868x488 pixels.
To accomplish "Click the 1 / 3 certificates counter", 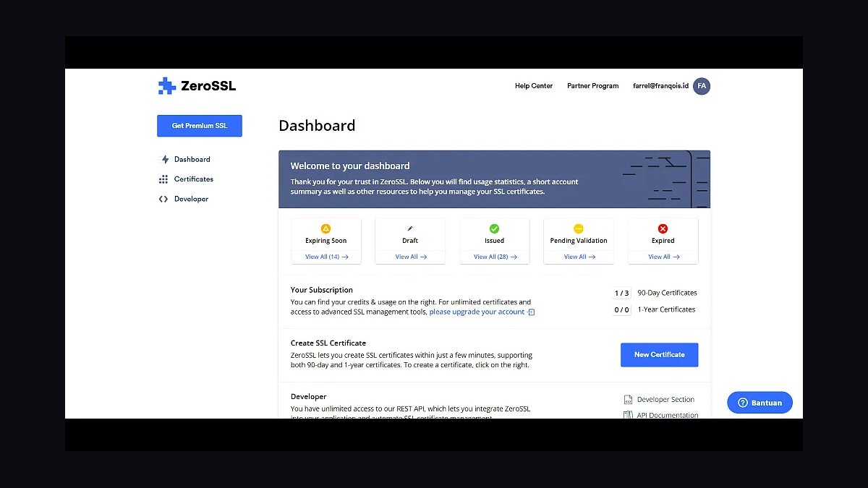I will 621,294.
